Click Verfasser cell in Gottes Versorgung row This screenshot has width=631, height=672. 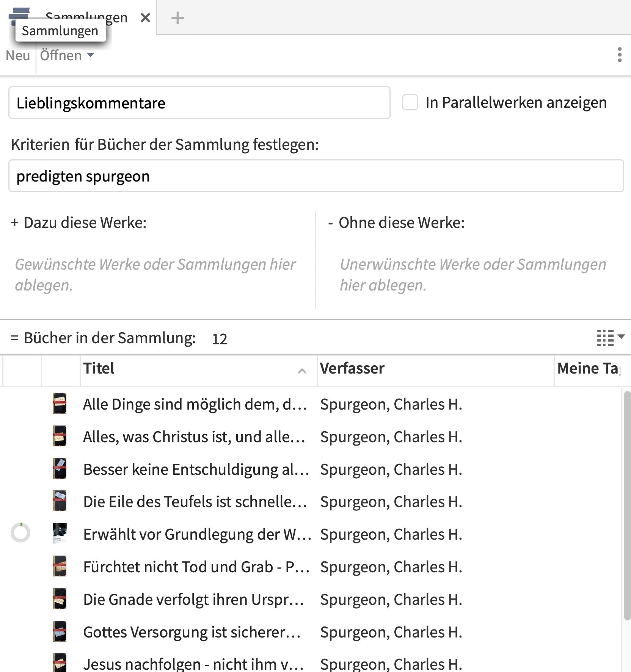pos(391,632)
